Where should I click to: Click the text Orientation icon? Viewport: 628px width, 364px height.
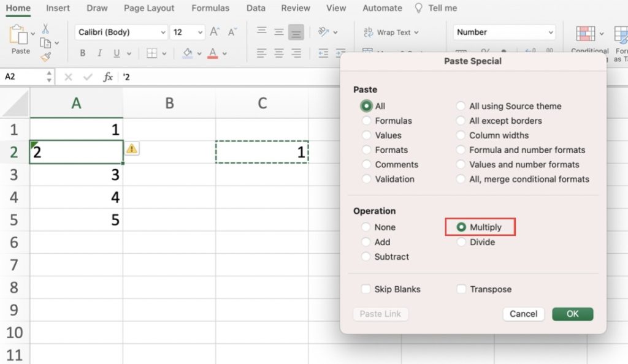tap(323, 32)
